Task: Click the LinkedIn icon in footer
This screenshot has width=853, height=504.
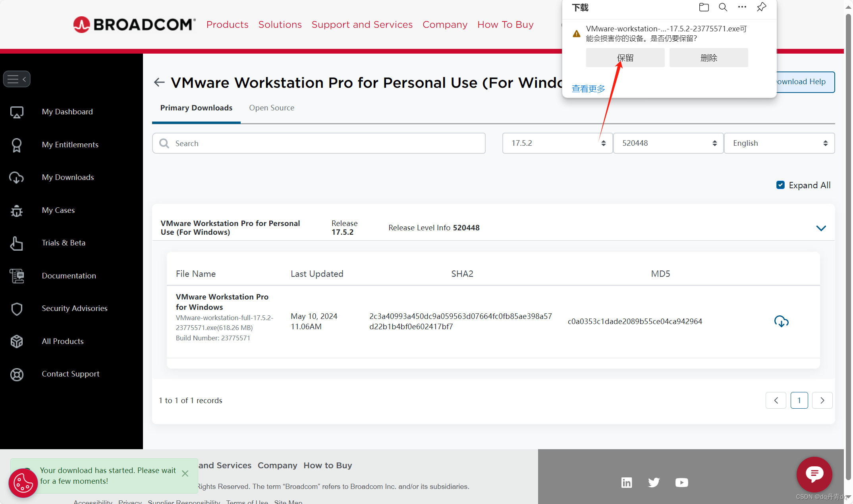Action: point(626,483)
